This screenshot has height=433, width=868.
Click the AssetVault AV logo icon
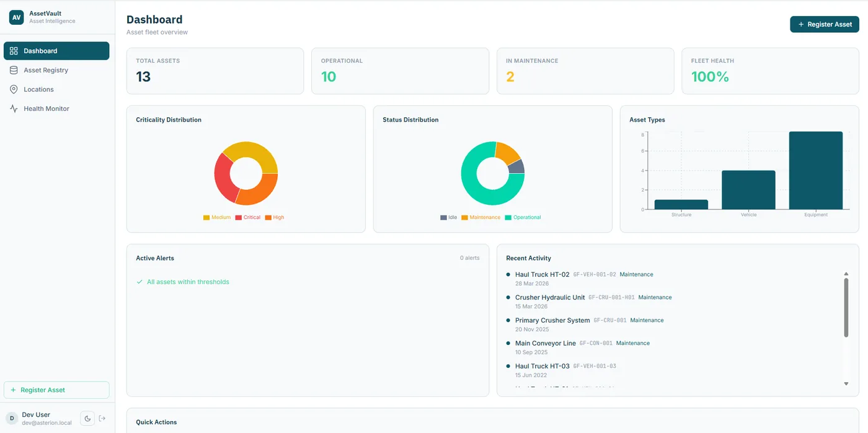point(16,17)
